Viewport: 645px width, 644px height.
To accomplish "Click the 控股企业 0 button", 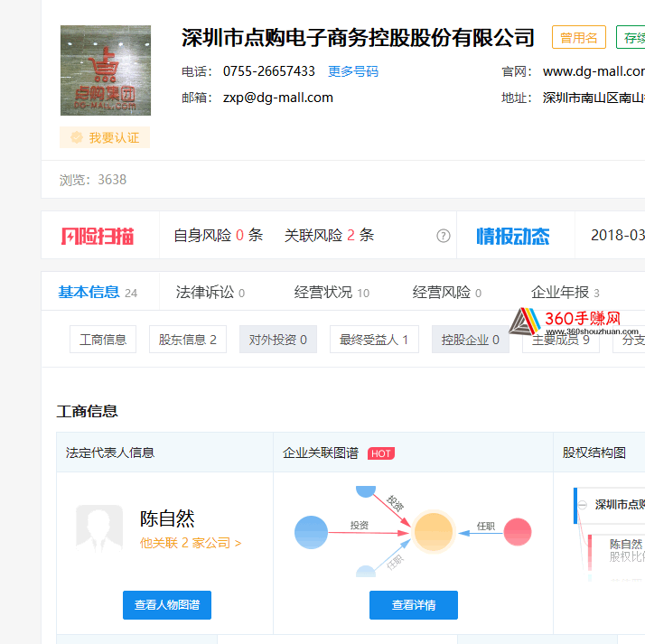I will (x=470, y=340).
